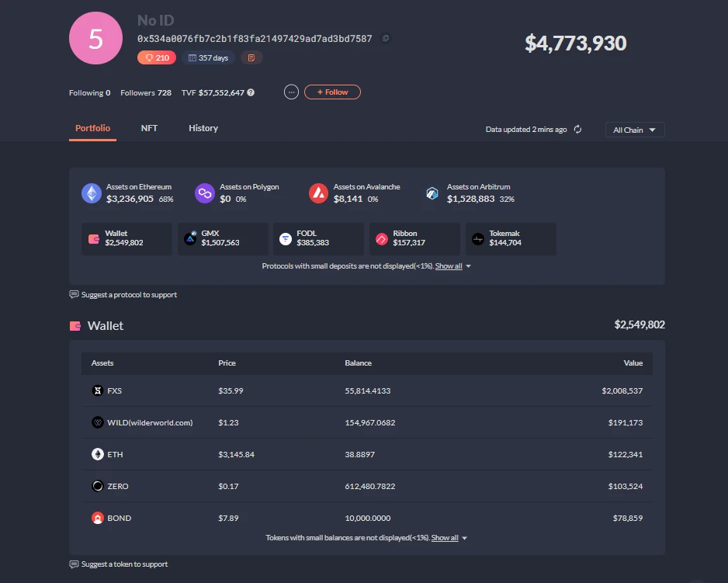Click the Arbitrum chain icon

point(432,193)
